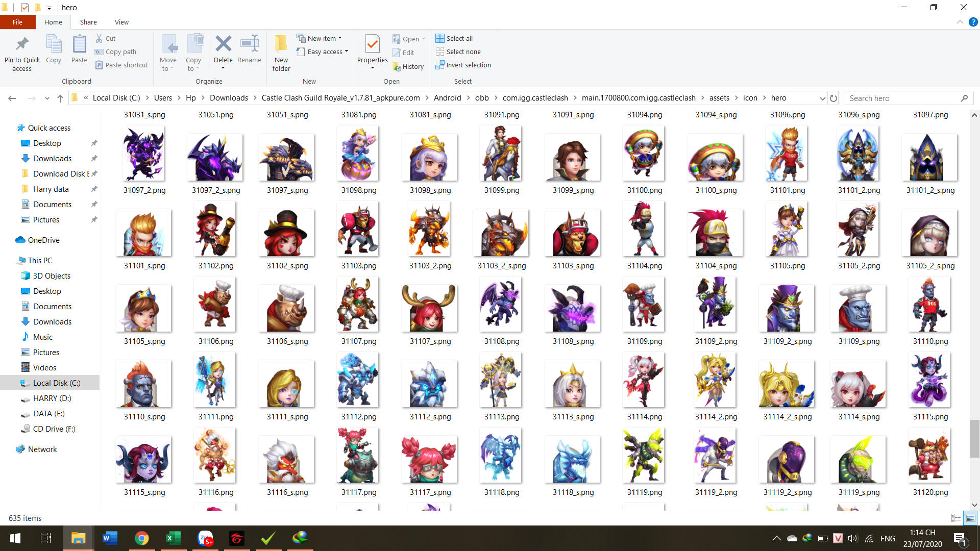This screenshot has width=980, height=551.
Task: Click Select all button
Action: click(x=454, y=38)
